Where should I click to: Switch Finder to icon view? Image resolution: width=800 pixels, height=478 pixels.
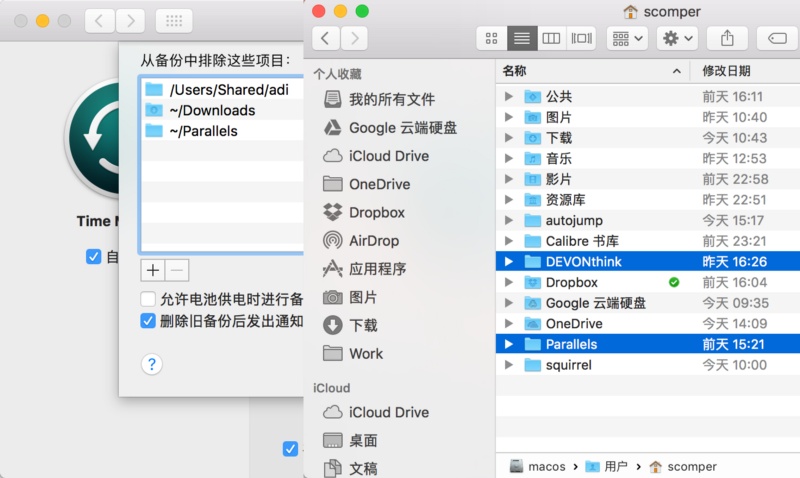[491, 38]
